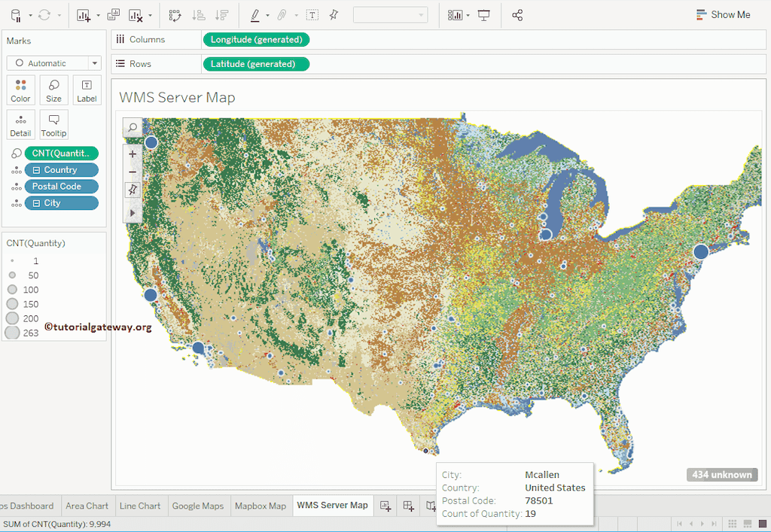771x532 pixels.
Task: Toggle the map pin to lock view
Action: tap(133, 190)
